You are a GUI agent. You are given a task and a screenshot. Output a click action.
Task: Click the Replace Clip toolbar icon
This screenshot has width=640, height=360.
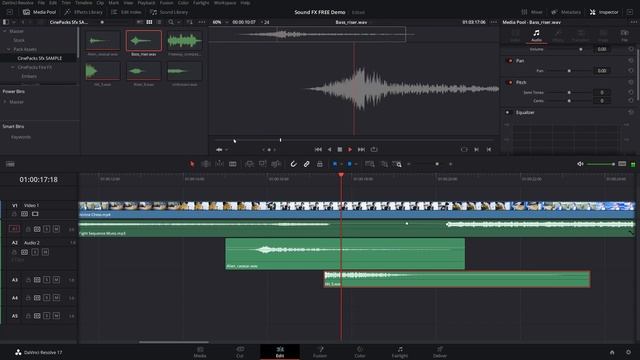[276, 164]
